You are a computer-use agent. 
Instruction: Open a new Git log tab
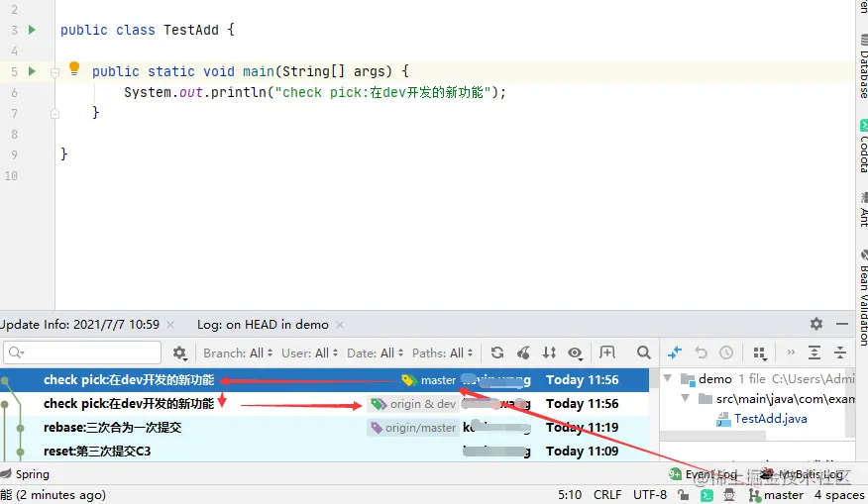coord(607,353)
